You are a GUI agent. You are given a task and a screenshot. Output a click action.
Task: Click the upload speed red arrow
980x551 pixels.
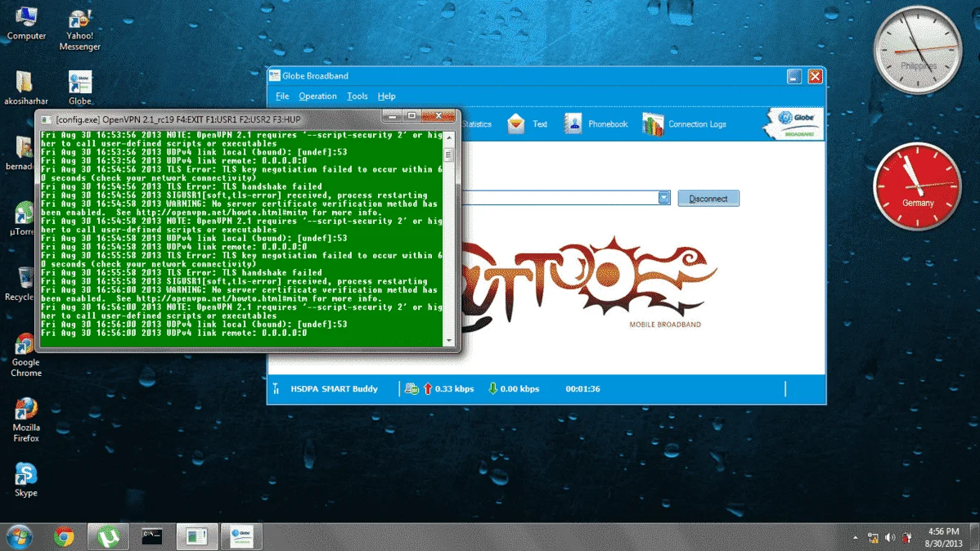click(428, 388)
